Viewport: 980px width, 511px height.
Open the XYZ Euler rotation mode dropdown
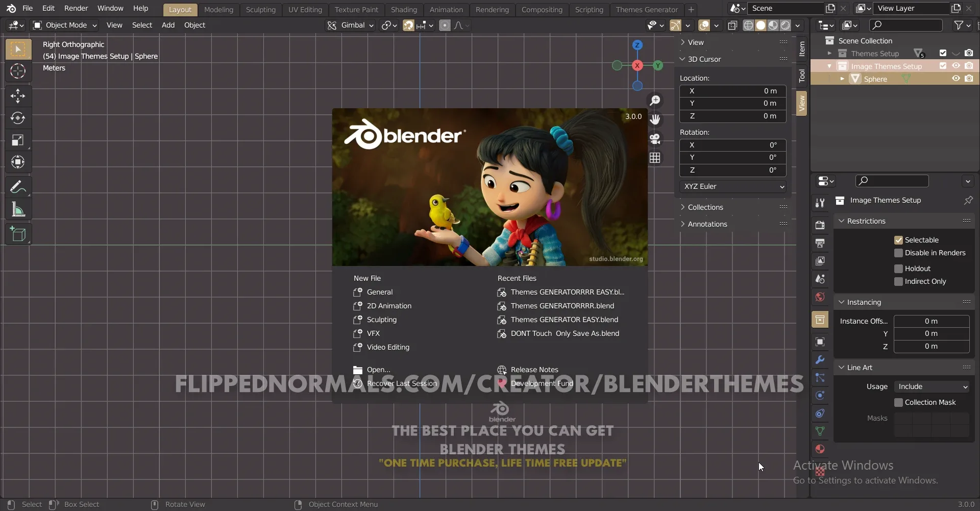tap(732, 186)
